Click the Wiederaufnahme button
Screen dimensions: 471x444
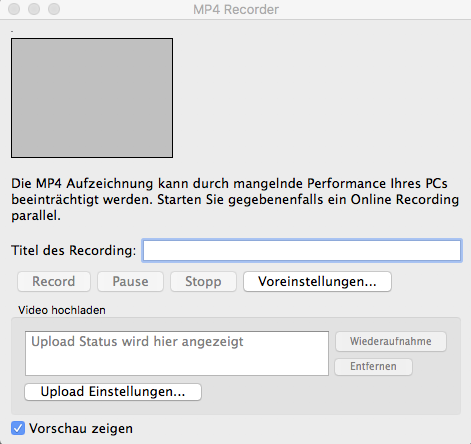click(391, 341)
